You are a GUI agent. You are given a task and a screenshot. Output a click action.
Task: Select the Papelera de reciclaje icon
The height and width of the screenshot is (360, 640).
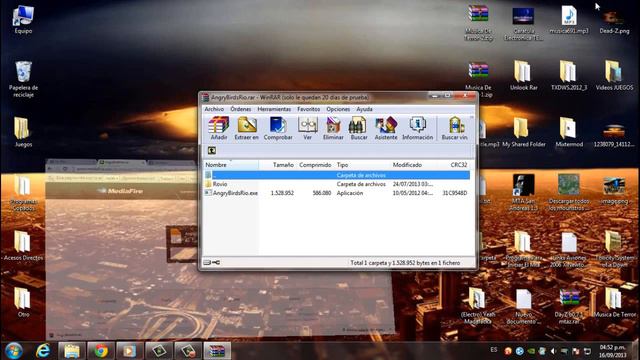pos(23,79)
